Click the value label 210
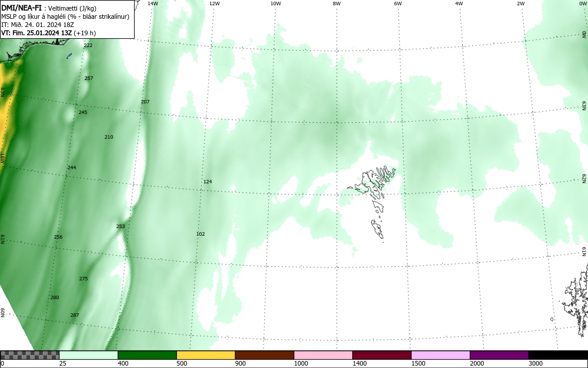Screen dimensions: 588x368 pyautogui.click(x=109, y=137)
